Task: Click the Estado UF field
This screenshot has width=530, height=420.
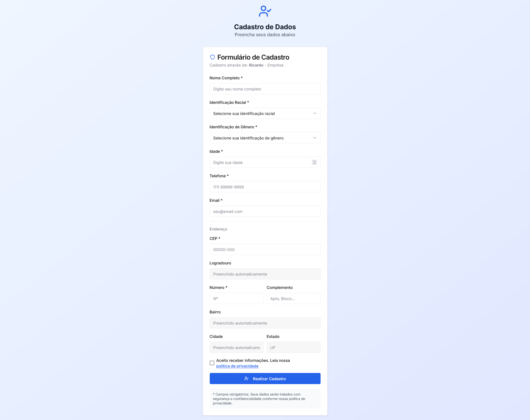Action: click(294, 348)
